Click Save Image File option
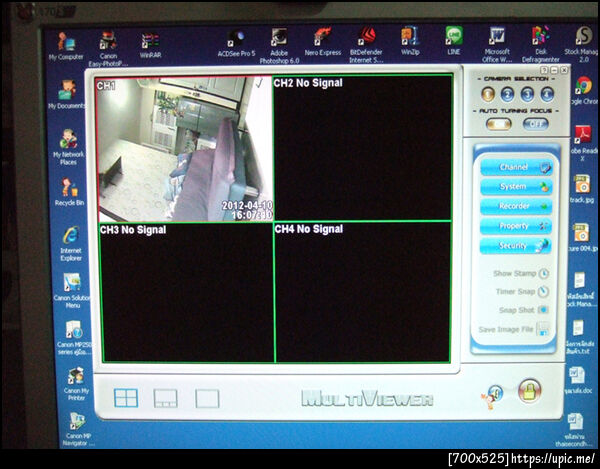Viewport: 600px width, 469px height. click(x=514, y=329)
